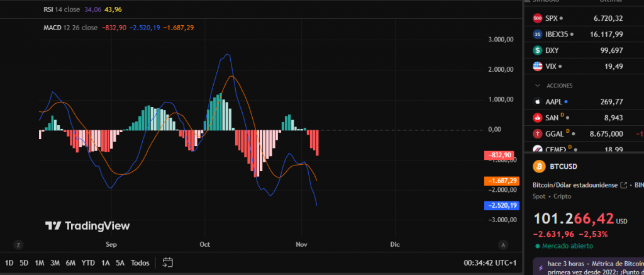
Task: Open the timezone menu showing UTC+1
Action: point(489,262)
